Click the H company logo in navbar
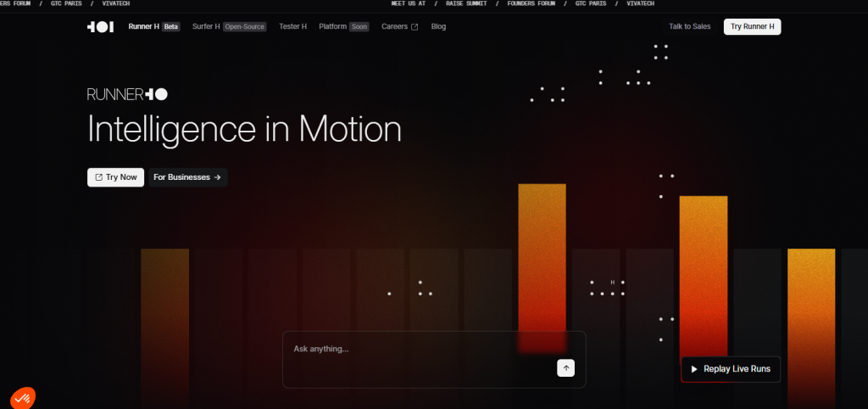Viewport: 868px width, 409px height. [100, 26]
